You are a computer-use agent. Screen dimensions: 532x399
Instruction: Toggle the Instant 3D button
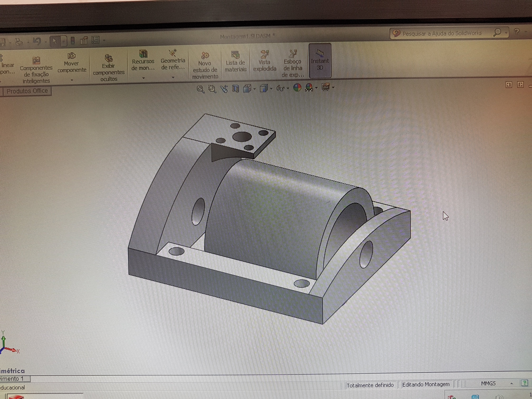[x=320, y=61]
